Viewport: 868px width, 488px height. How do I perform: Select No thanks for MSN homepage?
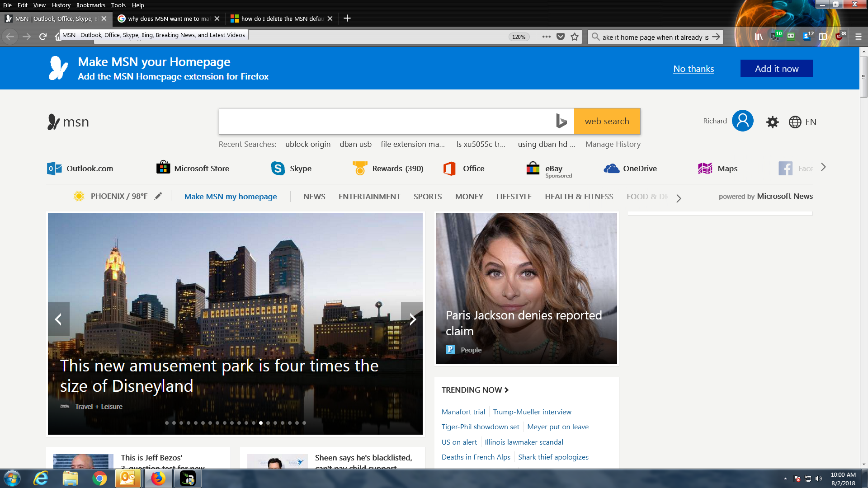point(693,69)
